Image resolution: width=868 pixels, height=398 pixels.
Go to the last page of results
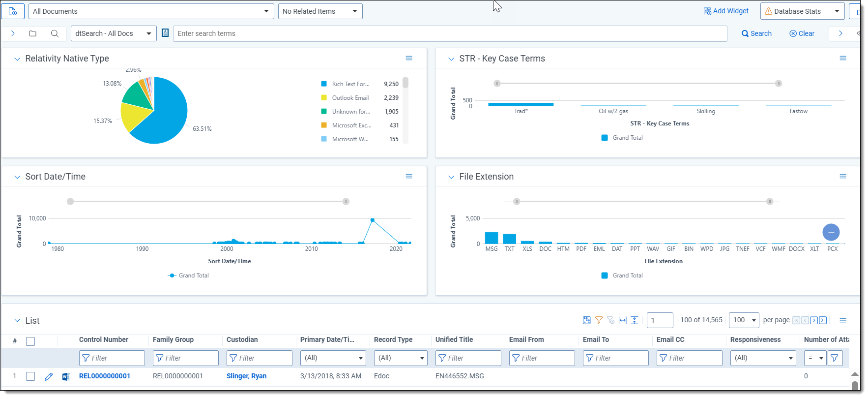pos(823,320)
